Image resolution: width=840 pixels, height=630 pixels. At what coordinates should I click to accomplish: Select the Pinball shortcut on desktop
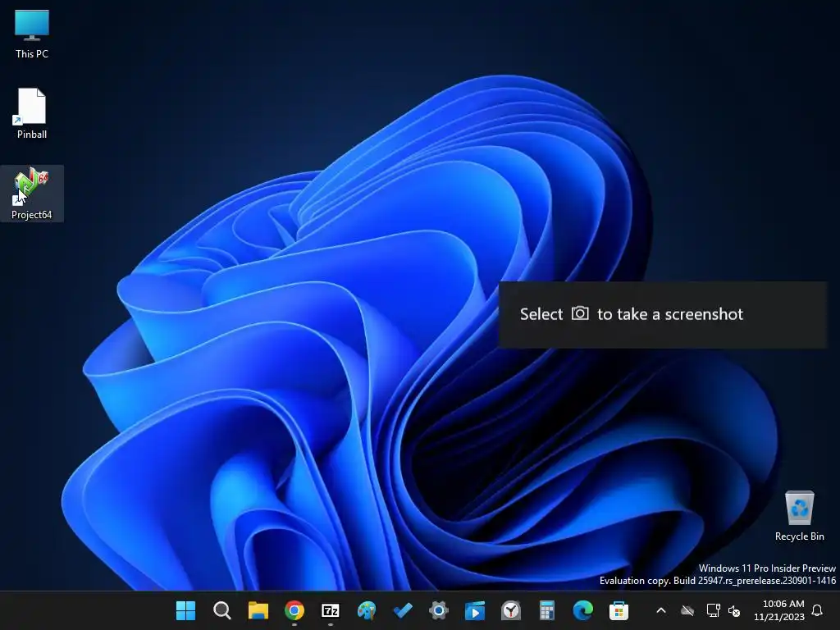[32, 113]
